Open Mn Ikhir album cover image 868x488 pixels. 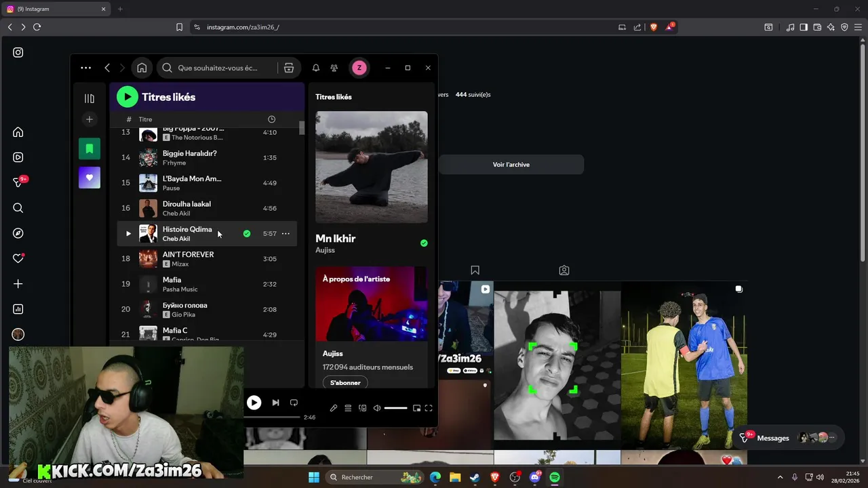pos(372,167)
